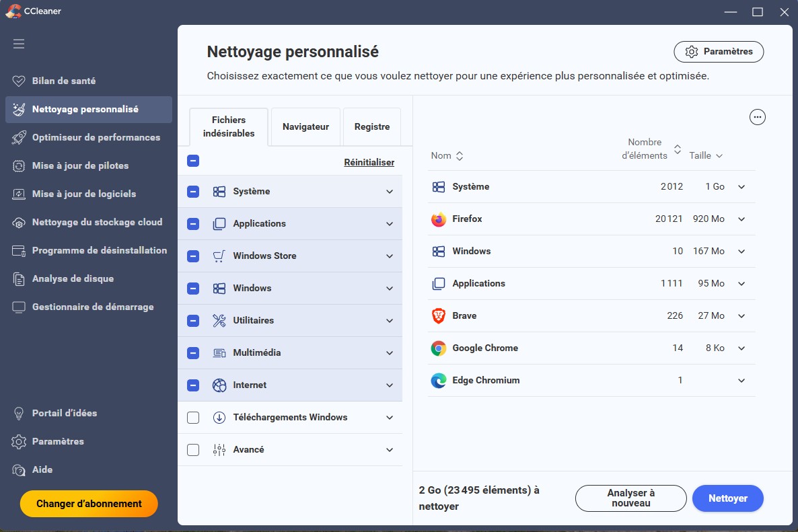Click the Réinitialiser link

coord(369,162)
